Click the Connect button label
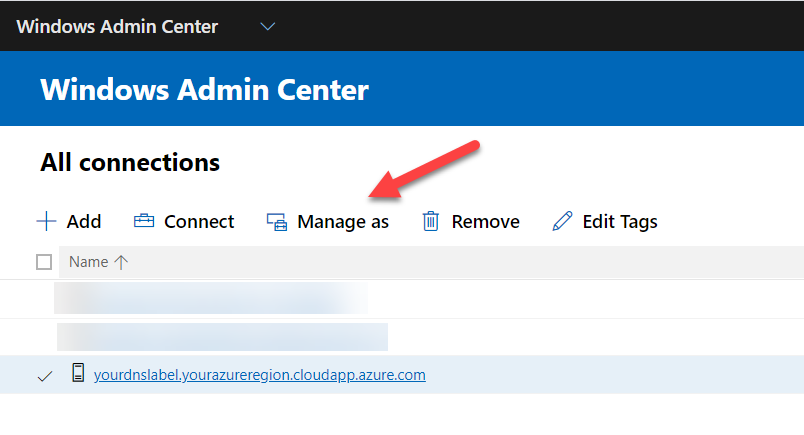Image resolution: width=804 pixels, height=435 pixels. [199, 222]
